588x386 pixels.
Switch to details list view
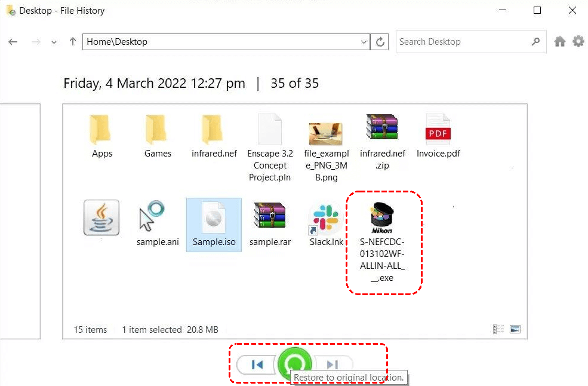tap(498, 329)
